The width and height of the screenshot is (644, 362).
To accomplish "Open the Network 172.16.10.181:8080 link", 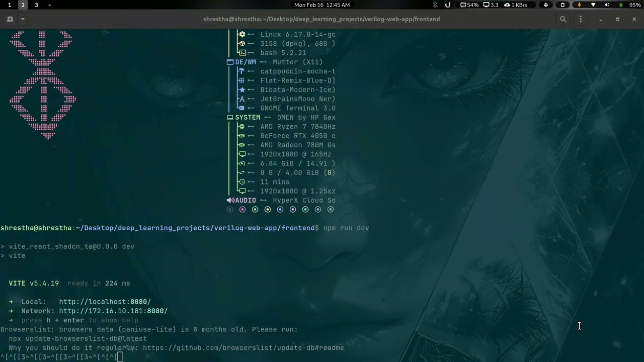I will click(113, 311).
